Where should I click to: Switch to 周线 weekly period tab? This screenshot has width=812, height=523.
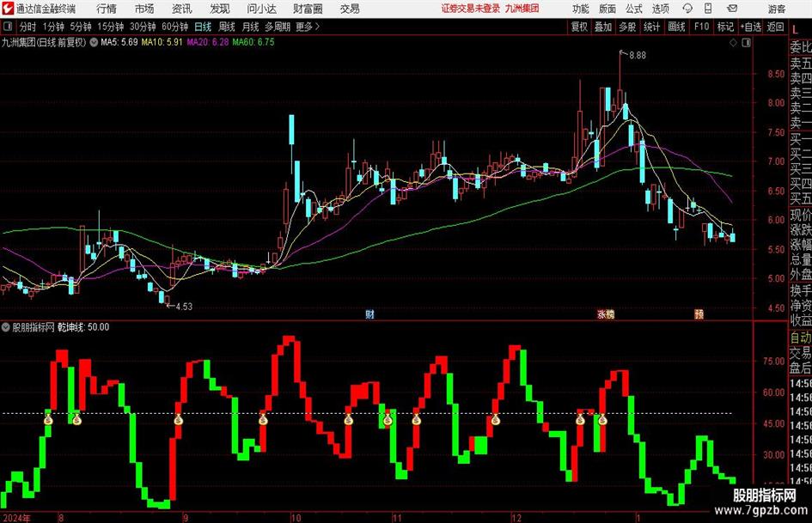coord(227,27)
